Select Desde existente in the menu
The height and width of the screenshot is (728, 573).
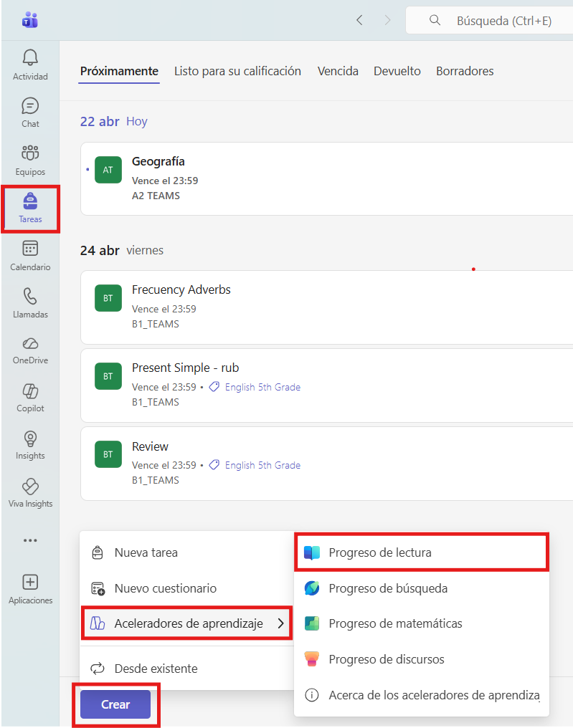(x=187, y=669)
